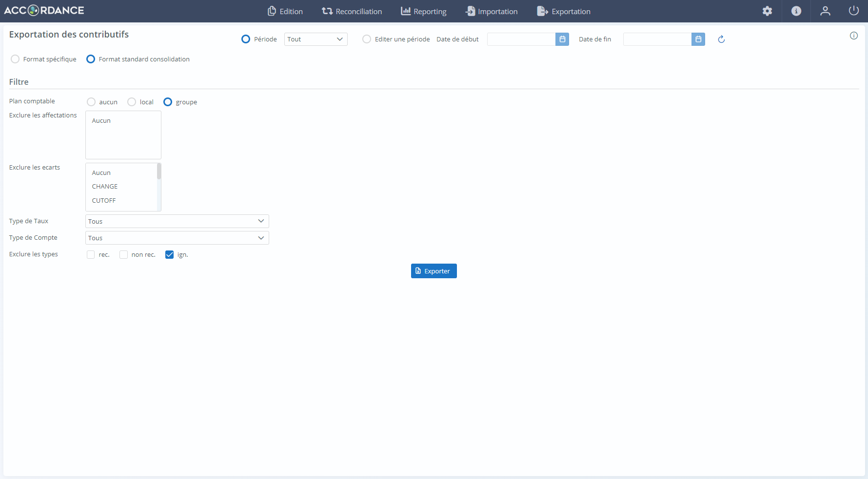Check the rec. exclusion checkbox
The width and height of the screenshot is (868, 479).
(91, 254)
